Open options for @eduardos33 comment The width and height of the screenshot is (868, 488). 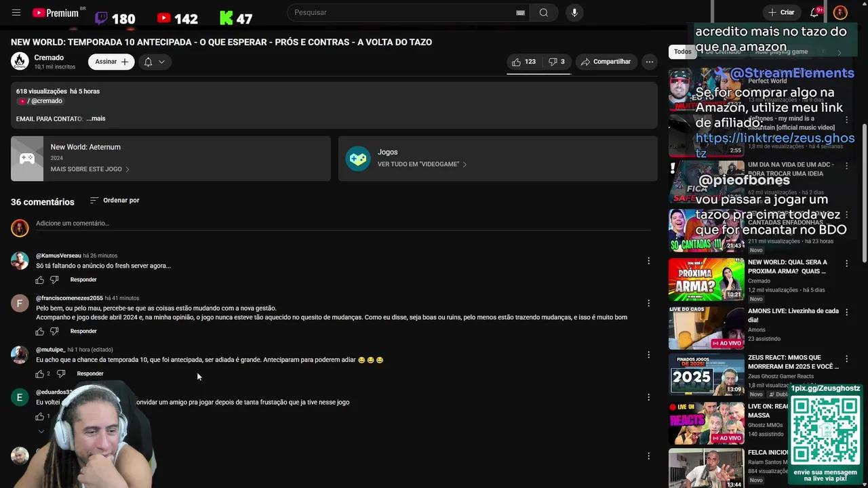click(648, 397)
